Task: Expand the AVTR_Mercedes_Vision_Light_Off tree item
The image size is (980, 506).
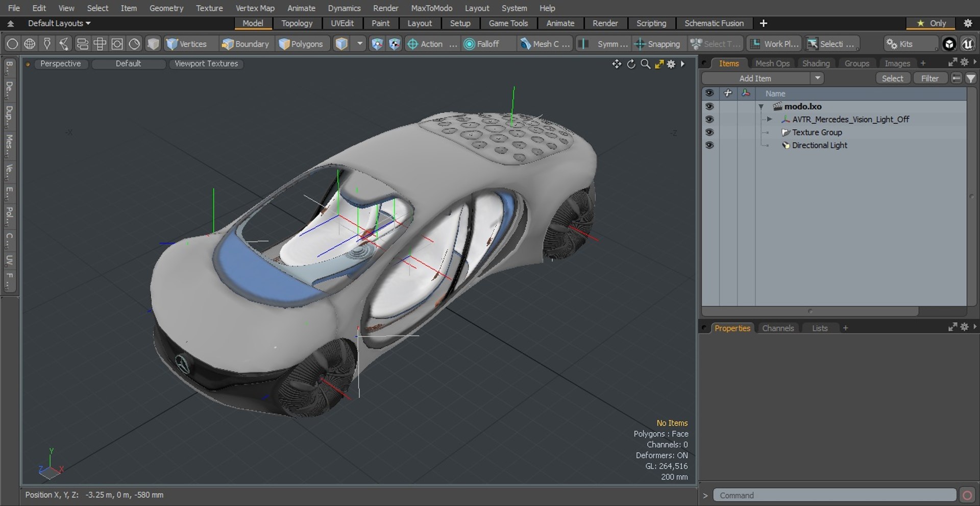Action: 769,119
